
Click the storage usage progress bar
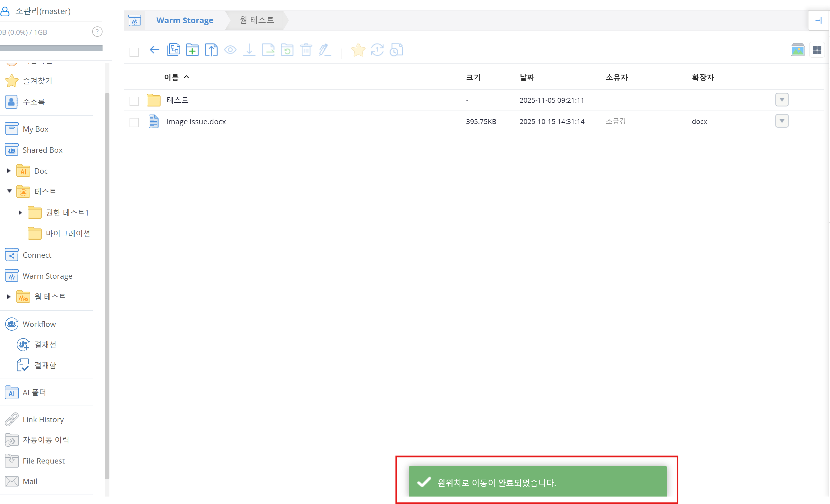(x=51, y=48)
